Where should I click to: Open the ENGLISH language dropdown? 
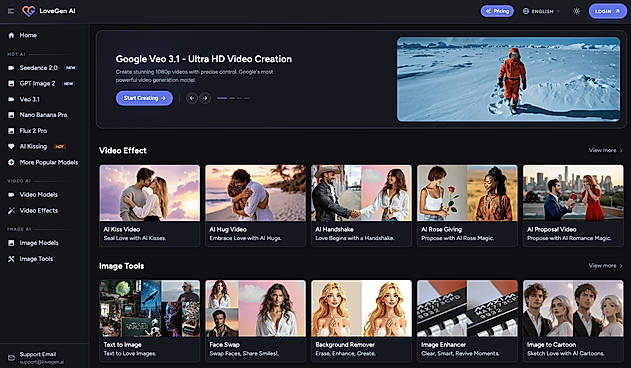pos(541,11)
